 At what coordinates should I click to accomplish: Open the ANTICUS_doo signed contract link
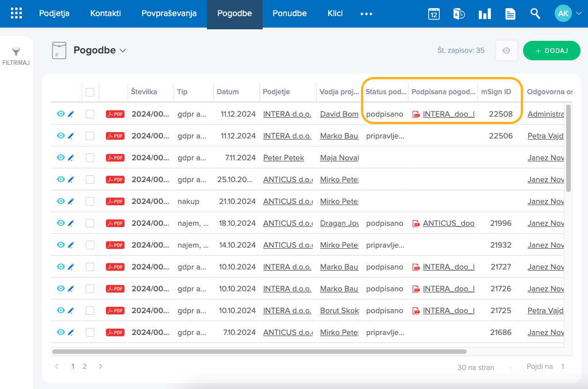pyautogui.click(x=448, y=224)
